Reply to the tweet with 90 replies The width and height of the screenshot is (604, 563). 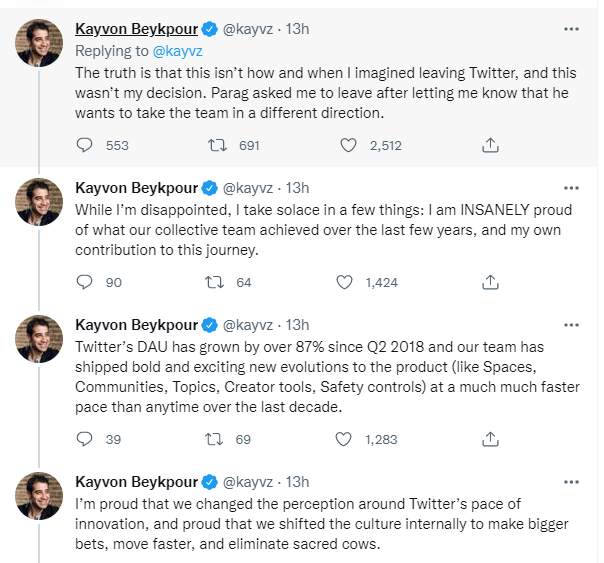click(85, 282)
